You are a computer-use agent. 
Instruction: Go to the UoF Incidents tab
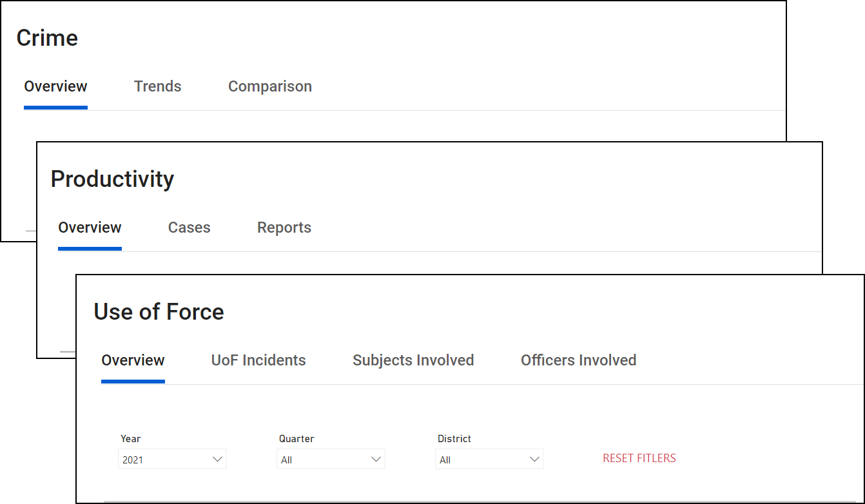point(258,360)
